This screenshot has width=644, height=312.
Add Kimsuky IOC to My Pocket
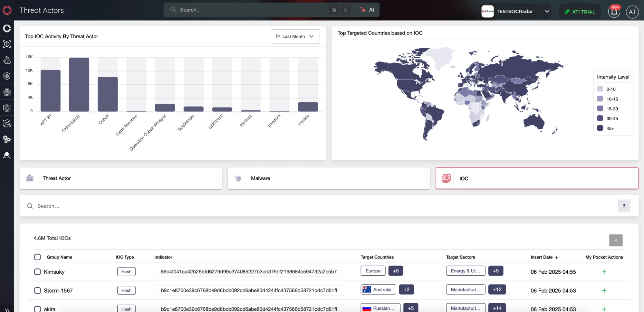tap(604, 272)
